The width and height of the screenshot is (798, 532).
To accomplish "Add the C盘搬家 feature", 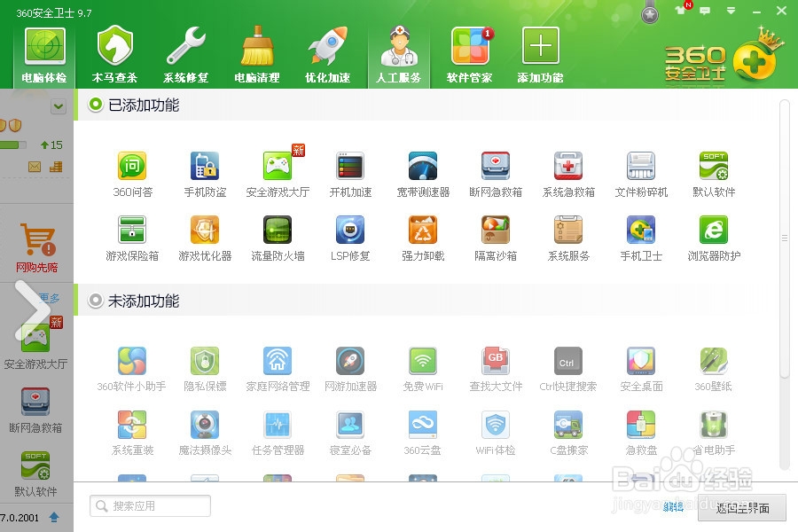I will [x=568, y=433].
